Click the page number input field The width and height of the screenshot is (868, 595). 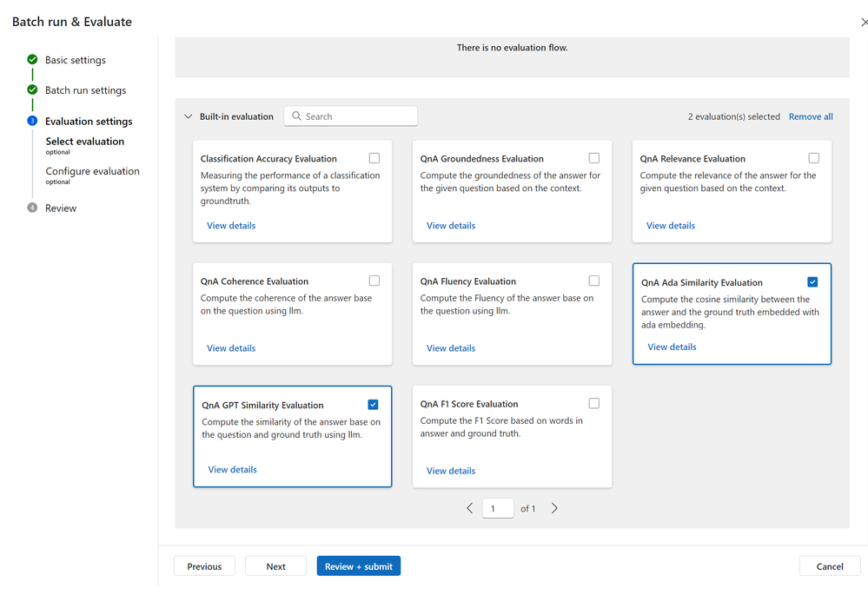point(498,508)
